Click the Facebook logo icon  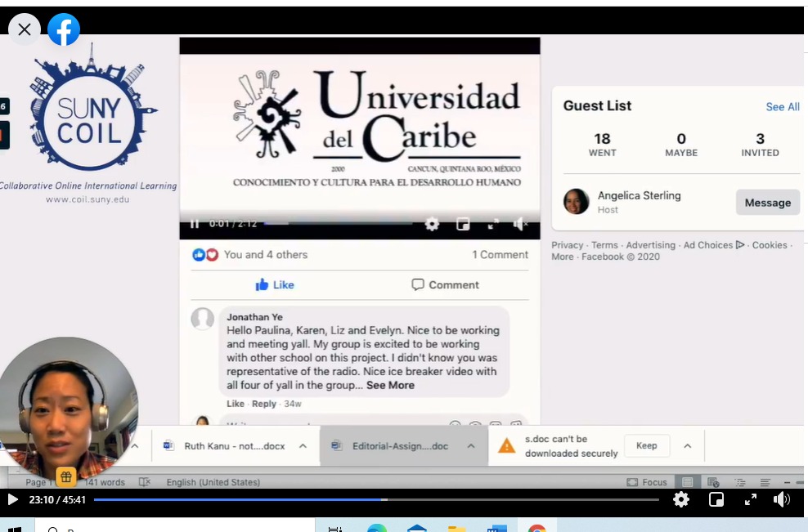pos(64,30)
